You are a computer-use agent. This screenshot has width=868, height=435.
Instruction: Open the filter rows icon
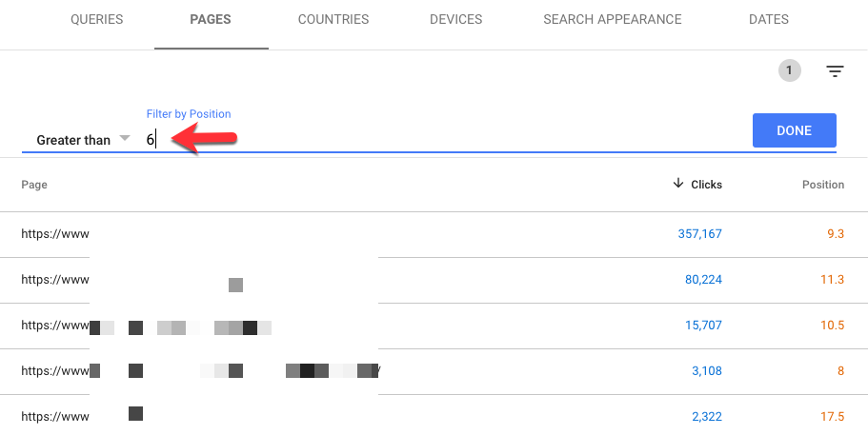835,71
